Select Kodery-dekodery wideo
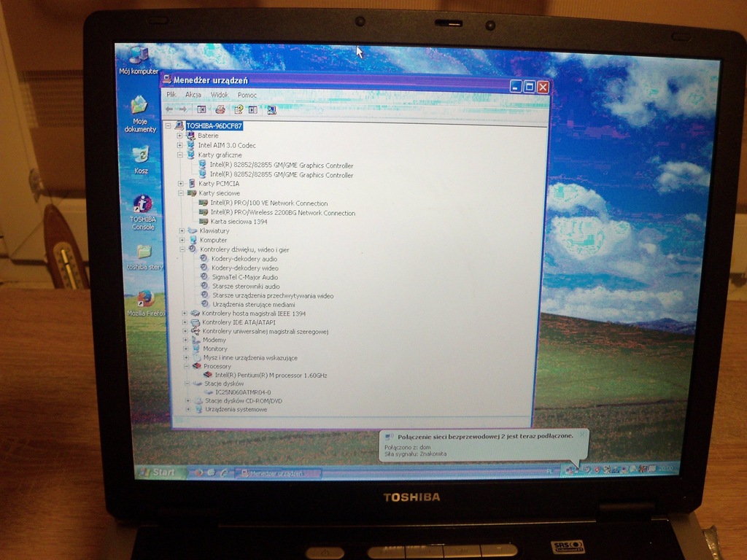This screenshot has width=747, height=560. click(245, 268)
